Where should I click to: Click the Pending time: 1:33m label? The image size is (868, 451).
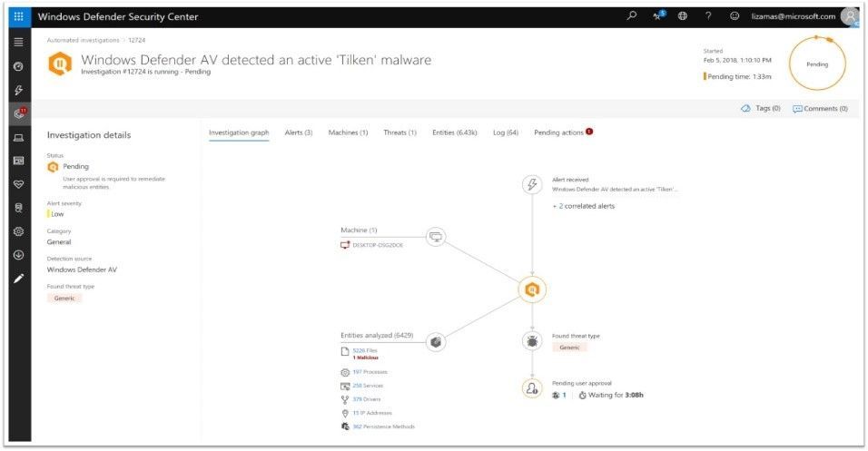(739, 77)
